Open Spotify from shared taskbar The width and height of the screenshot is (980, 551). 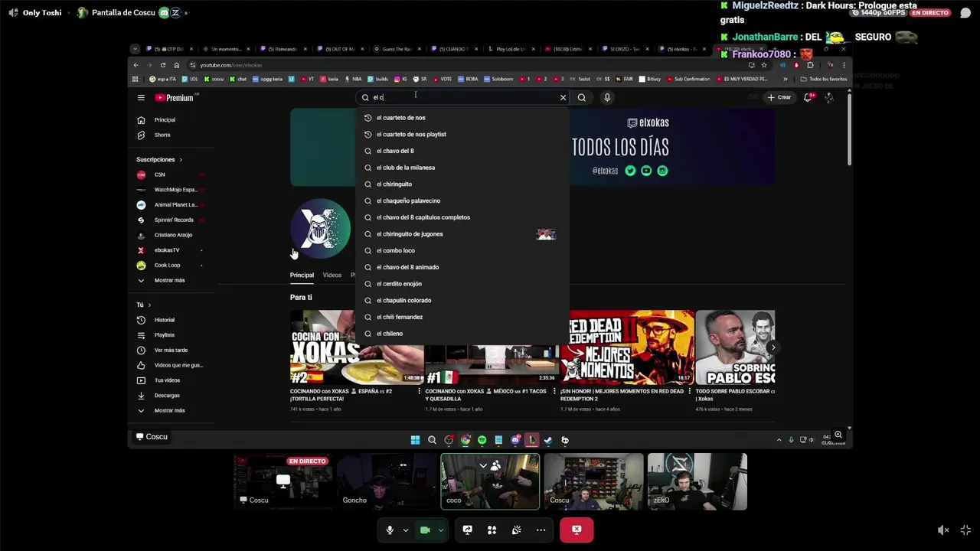point(482,440)
